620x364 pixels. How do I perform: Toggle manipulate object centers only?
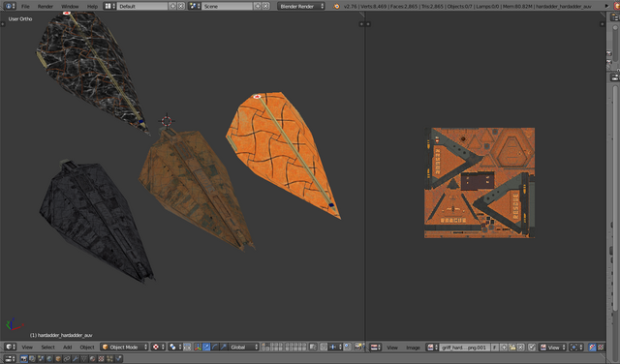(187, 347)
